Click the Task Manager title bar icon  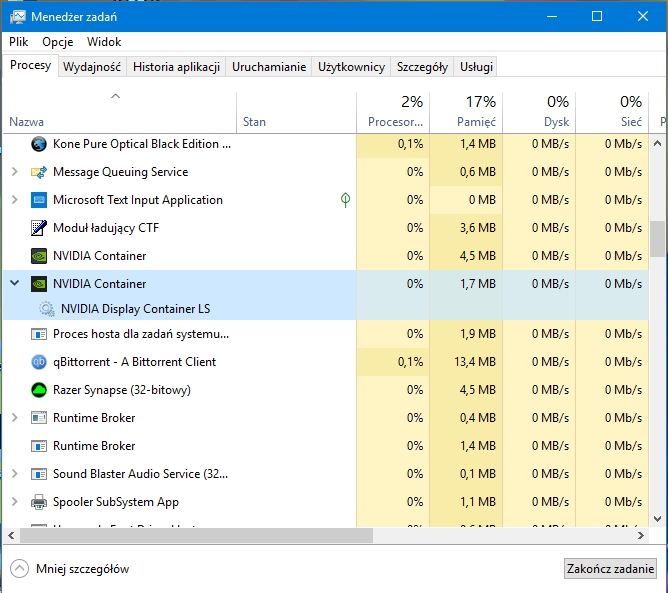17,17
